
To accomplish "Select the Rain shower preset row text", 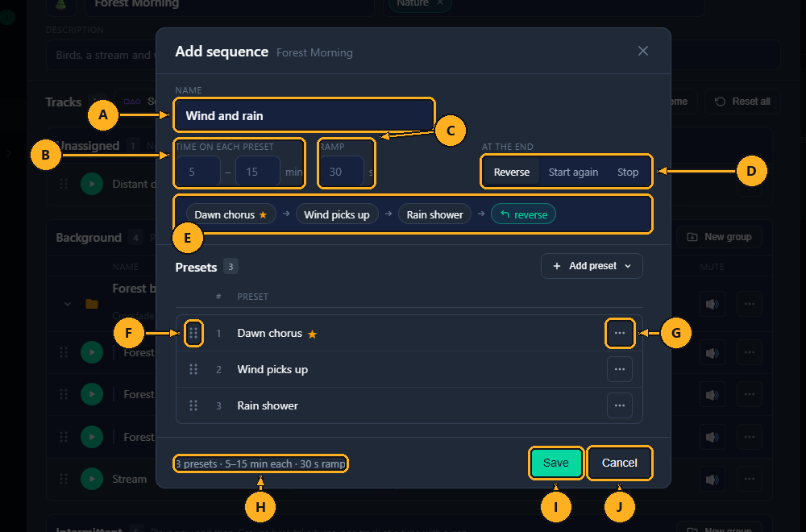I will (x=268, y=405).
